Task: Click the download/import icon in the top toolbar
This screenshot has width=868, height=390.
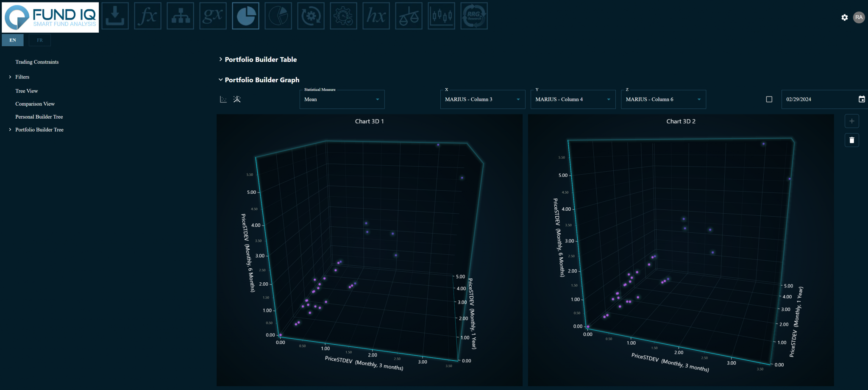Action: click(x=115, y=16)
